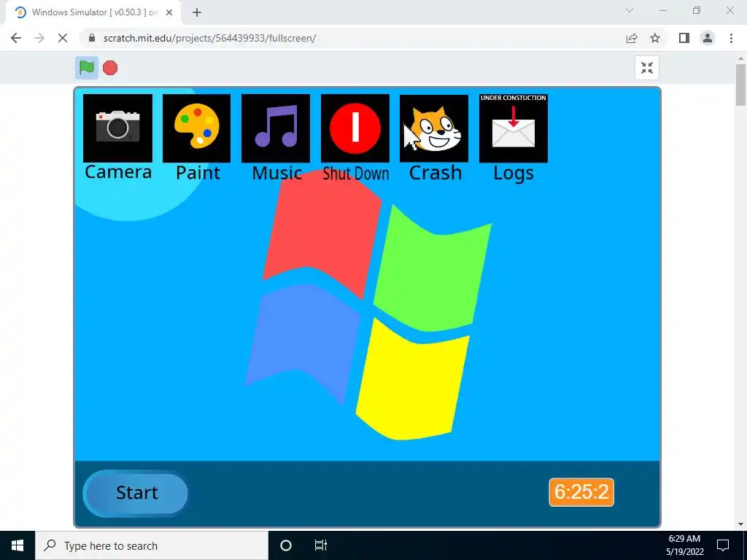Image resolution: width=747 pixels, height=560 pixels.
Task: Open Cortana circle icon
Action: 285,545
